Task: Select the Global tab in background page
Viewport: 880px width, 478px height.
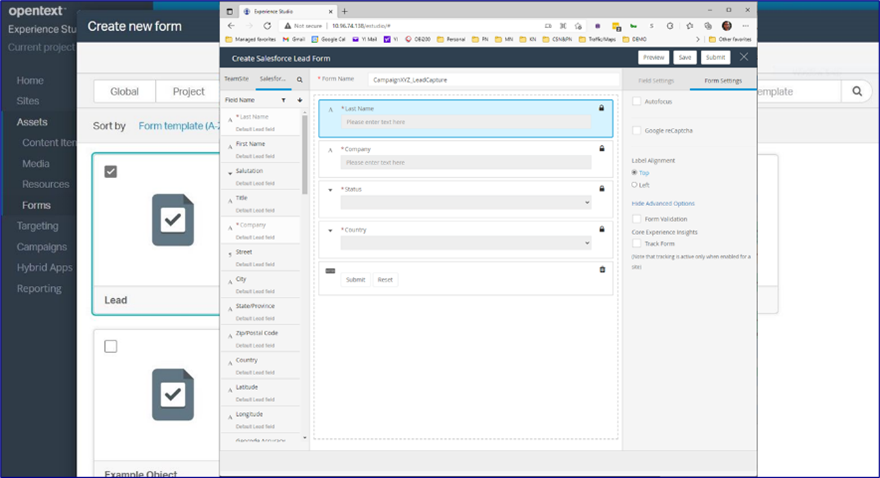Action: tap(125, 91)
